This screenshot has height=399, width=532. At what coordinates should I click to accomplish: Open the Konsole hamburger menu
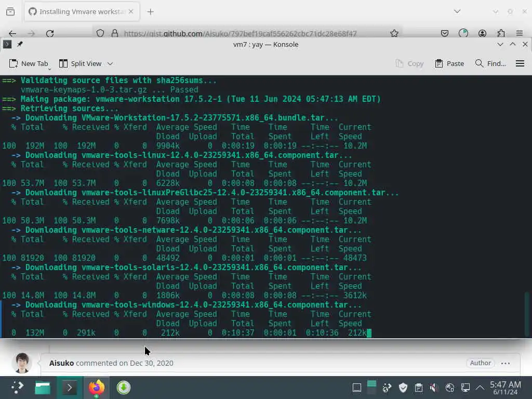(520, 63)
